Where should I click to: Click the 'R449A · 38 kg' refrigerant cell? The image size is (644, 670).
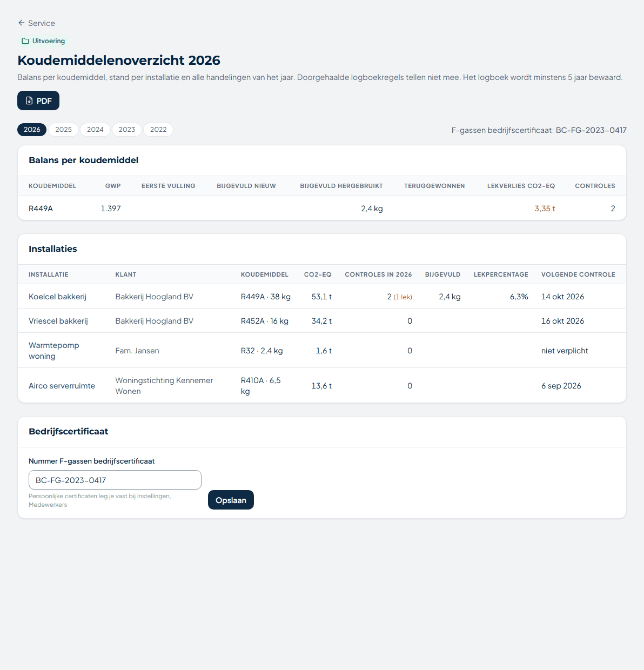point(266,297)
